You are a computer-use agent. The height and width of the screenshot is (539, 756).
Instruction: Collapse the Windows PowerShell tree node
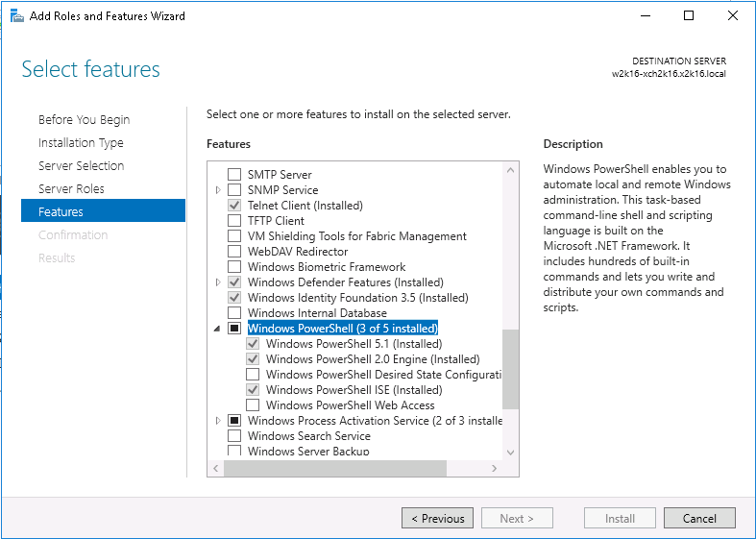click(x=217, y=329)
